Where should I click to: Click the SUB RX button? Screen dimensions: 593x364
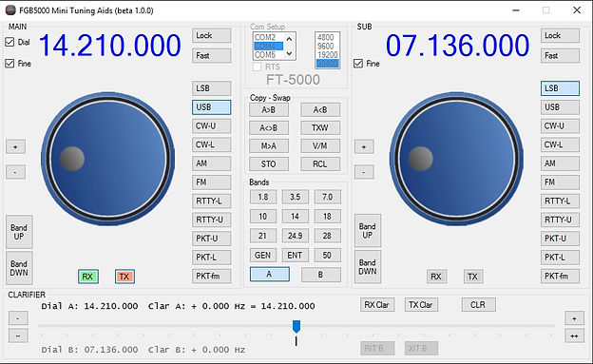click(436, 277)
